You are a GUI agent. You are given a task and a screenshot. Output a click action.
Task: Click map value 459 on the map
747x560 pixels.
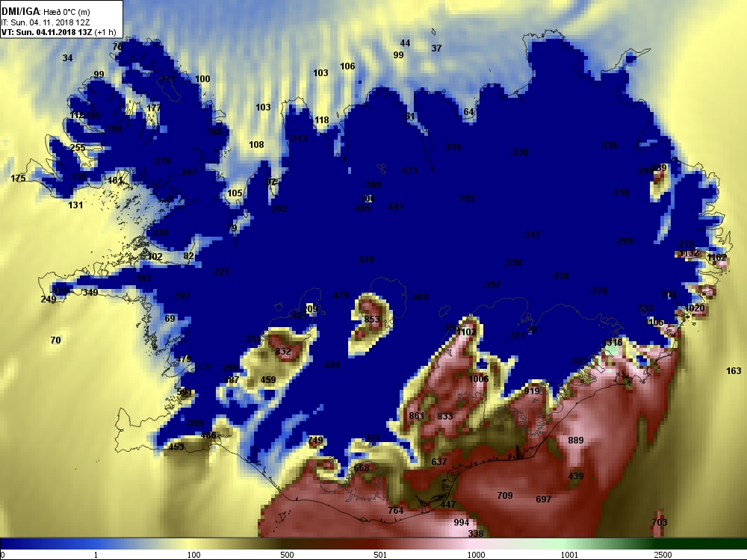pyautogui.click(x=268, y=380)
